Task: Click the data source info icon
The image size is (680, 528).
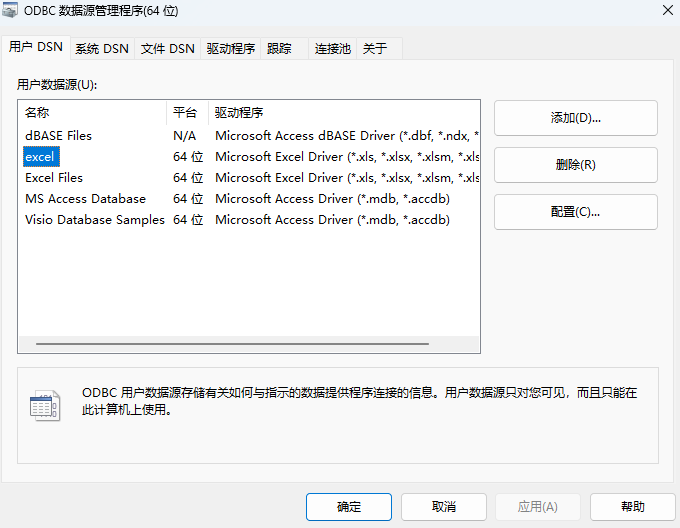Action: click(44, 404)
